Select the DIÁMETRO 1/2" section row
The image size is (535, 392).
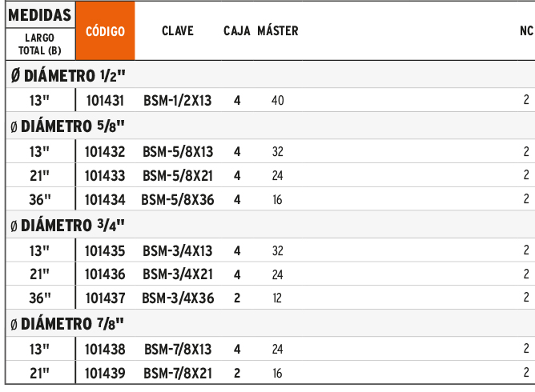click(270, 75)
